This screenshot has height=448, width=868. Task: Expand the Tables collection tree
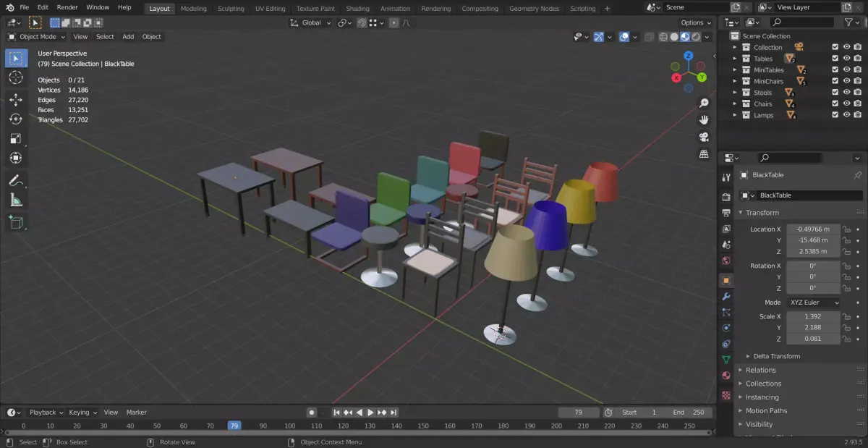coord(735,59)
